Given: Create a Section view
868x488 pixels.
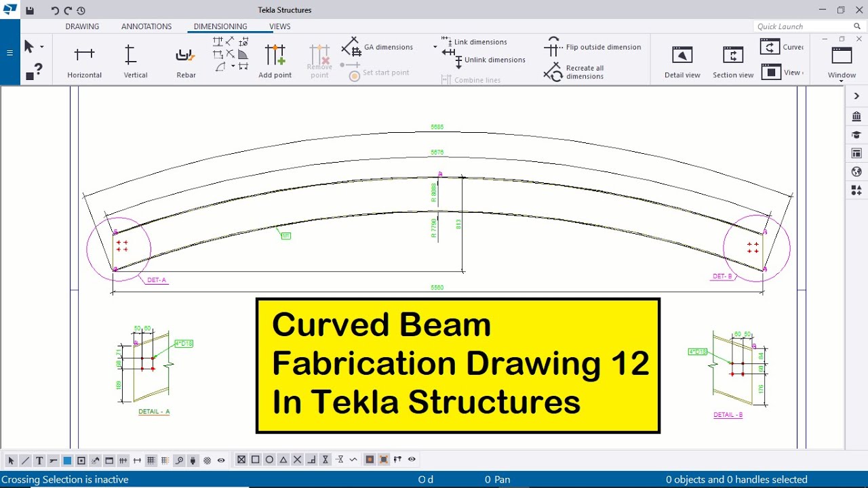Looking at the screenshot, I should [733, 62].
